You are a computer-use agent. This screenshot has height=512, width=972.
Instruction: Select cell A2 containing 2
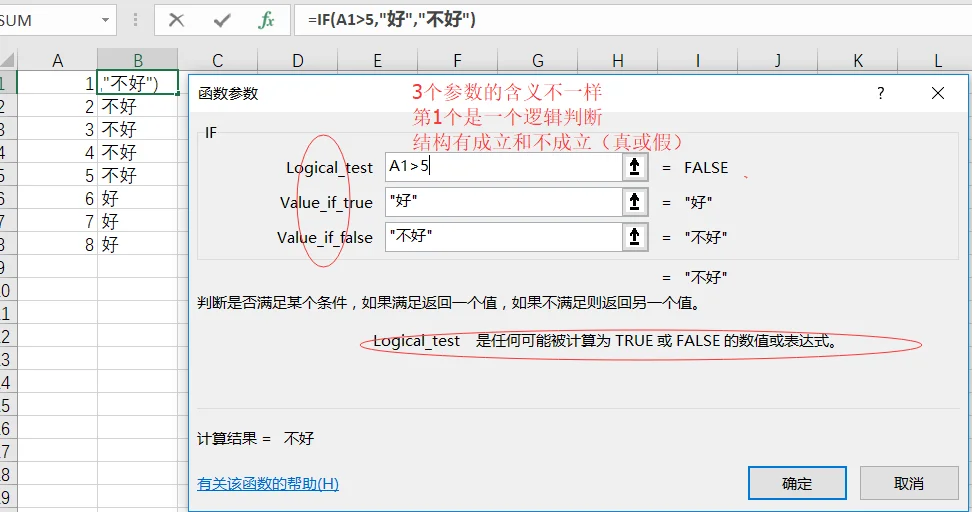[57, 106]
